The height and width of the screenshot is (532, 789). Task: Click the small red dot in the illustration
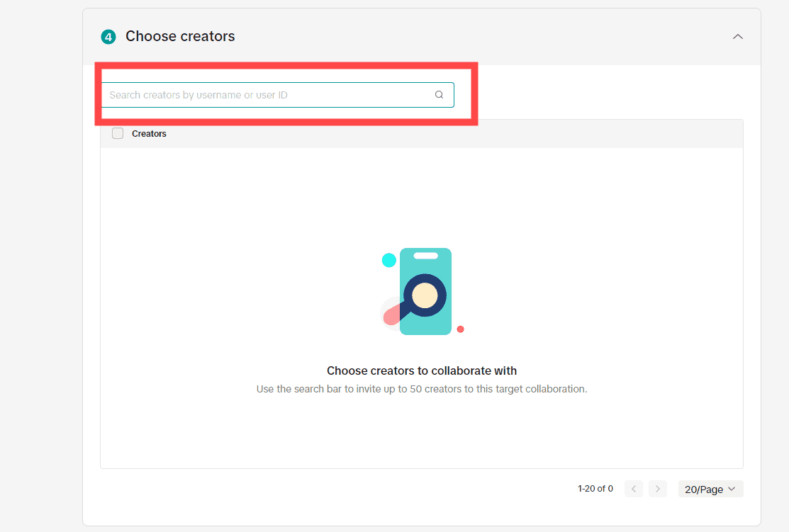pos(460,329)
